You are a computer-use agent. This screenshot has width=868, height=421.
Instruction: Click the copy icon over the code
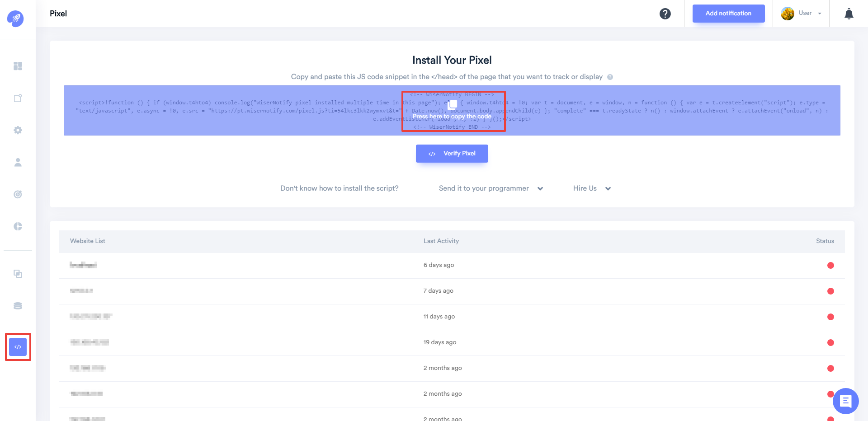(453, 104)
